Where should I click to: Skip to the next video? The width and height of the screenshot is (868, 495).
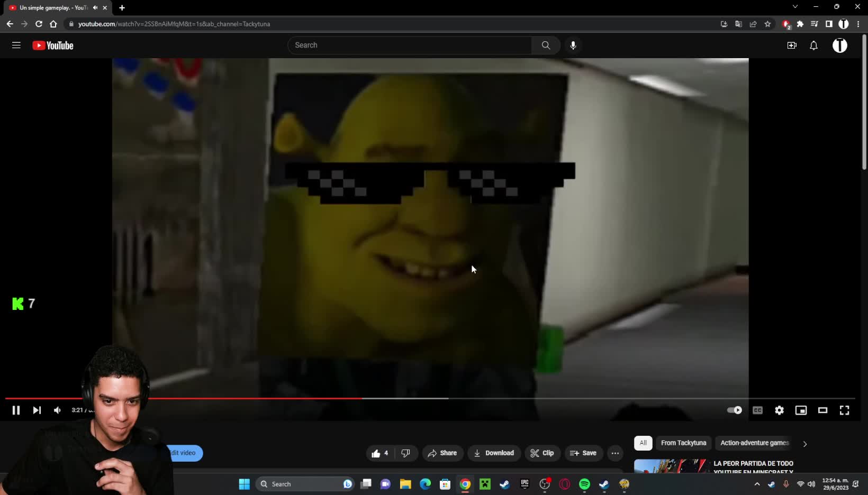tap(37, 410)
